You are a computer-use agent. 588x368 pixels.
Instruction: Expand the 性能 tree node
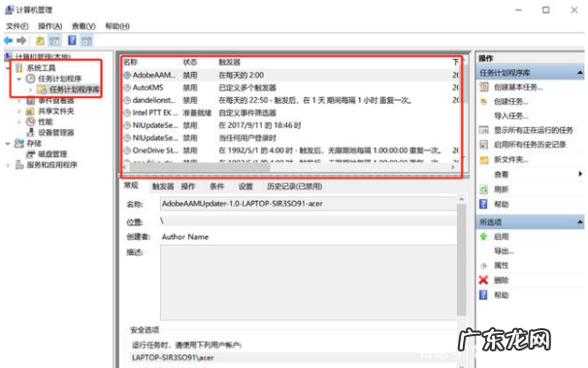(x=19, y=122)
